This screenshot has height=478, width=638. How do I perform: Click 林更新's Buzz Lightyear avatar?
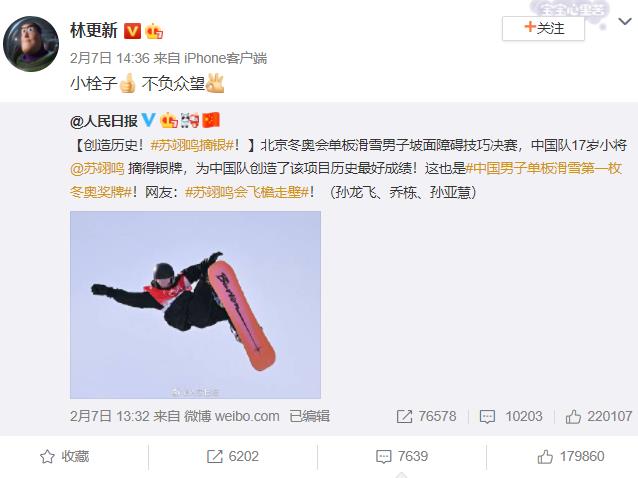31,44
